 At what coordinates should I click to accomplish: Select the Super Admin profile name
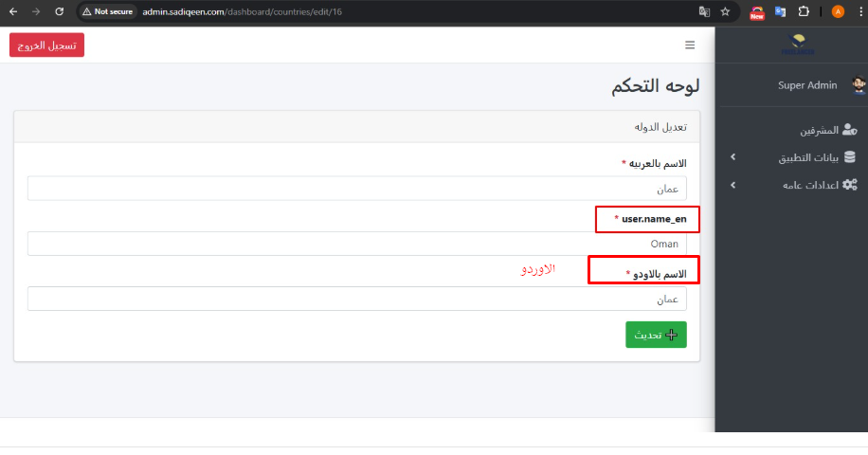point(807,85)
